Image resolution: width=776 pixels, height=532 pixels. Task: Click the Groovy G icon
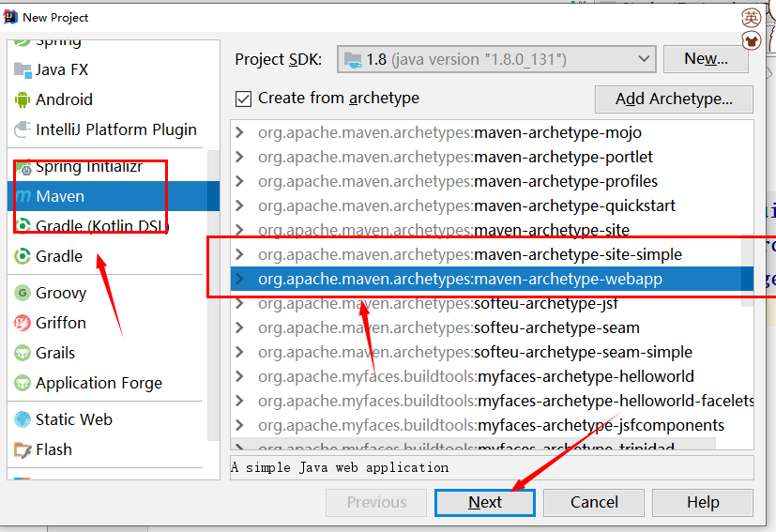[23, 293]
